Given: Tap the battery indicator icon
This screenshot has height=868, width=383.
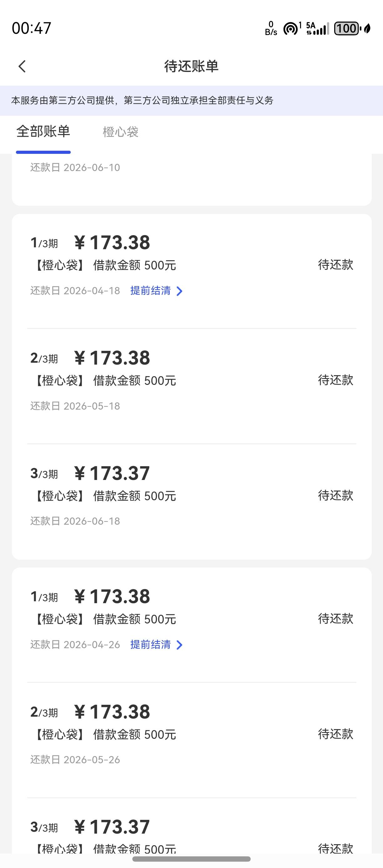Looking at the screenshot, I should point(347,28).
